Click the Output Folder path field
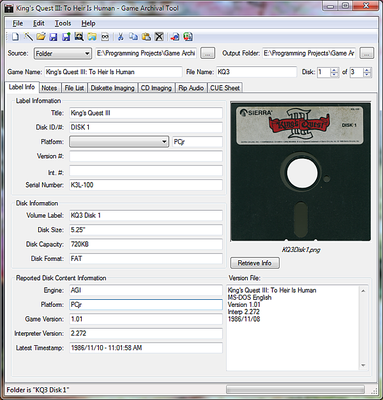 click(x=309, y=53)
